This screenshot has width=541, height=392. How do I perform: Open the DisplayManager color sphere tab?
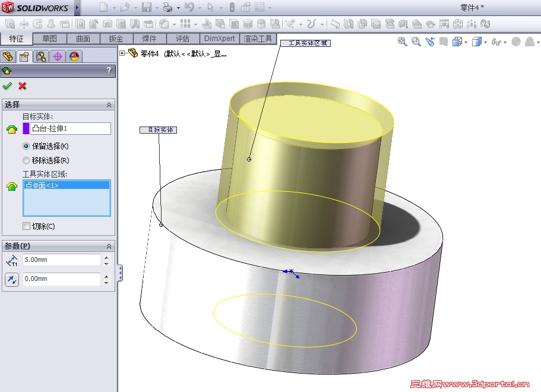coord(74,56)
